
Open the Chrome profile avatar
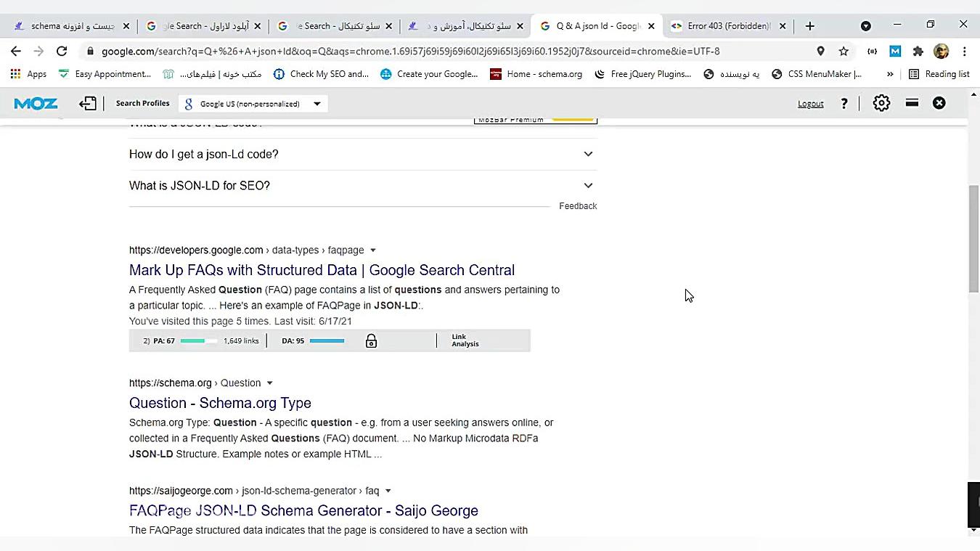pos(942,52)
